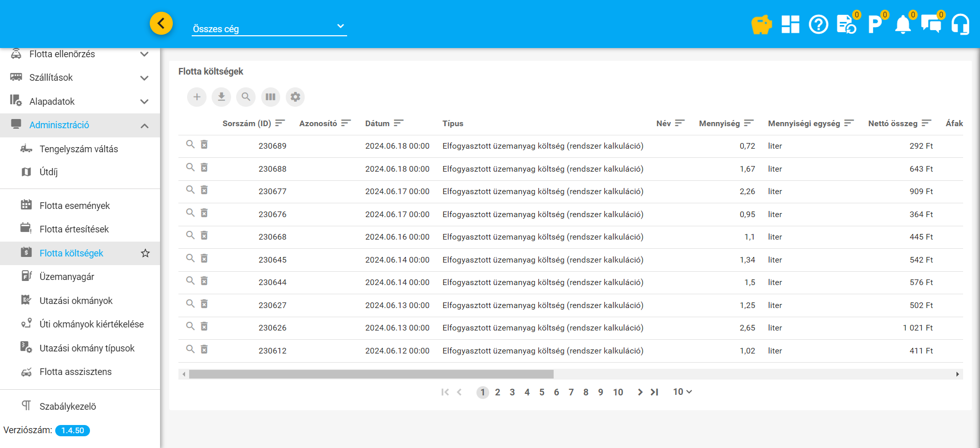Open Flotta események menu item

[x=75, y=206]
